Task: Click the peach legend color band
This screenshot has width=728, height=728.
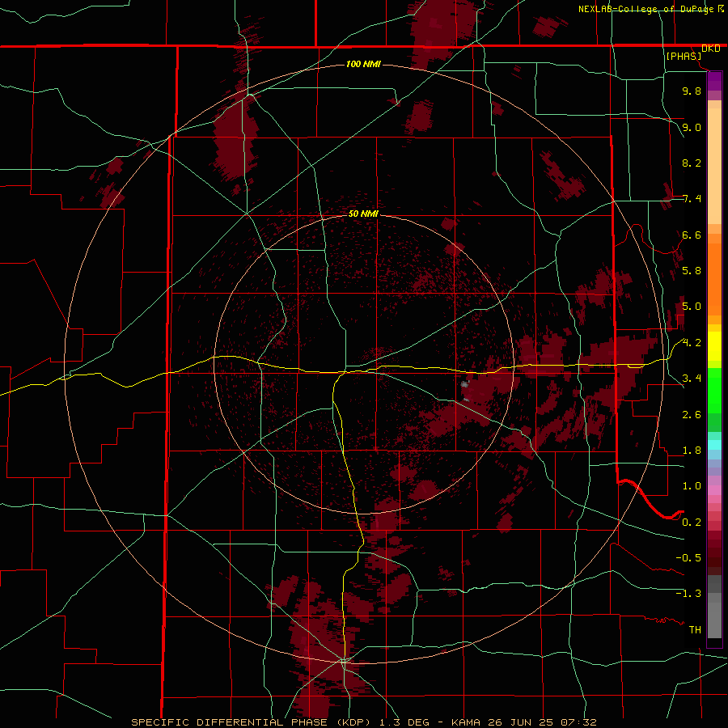Action: 714,166
